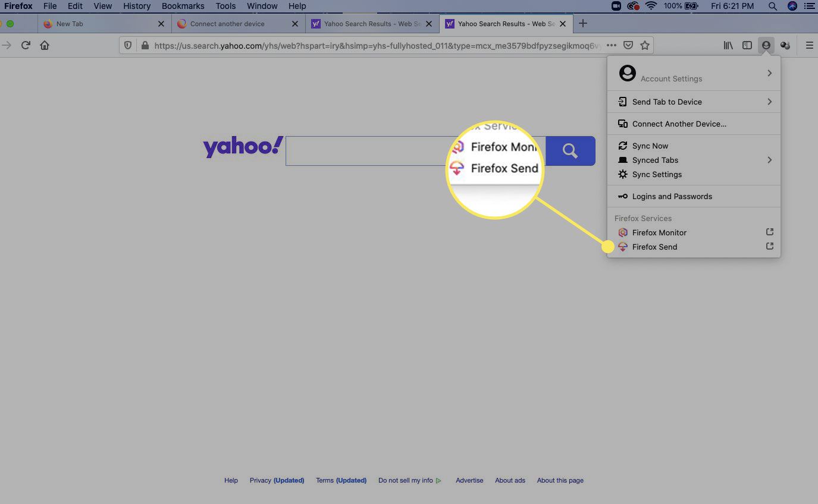Open the Bookmarks menu
The height and width of the screenshot is (504, 818).
(x=183, y=6)
